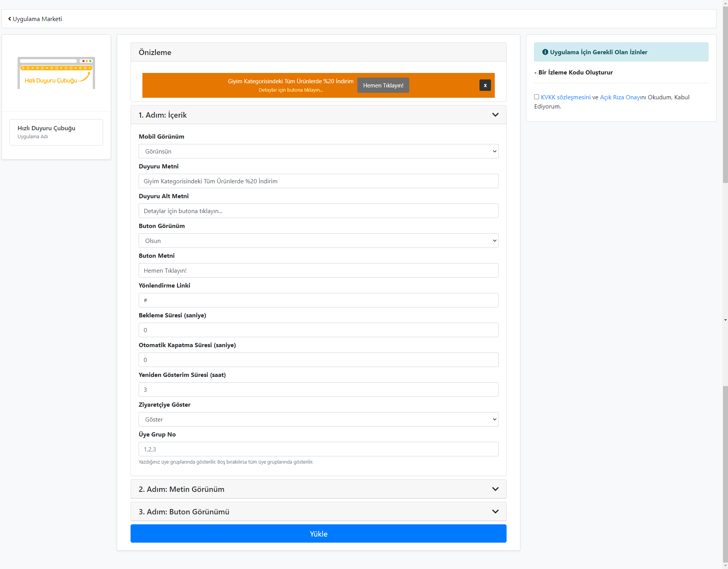Click the back chevron icon beside Uygulama Marketi
This screenshot has height=569, width=728.
10,19
